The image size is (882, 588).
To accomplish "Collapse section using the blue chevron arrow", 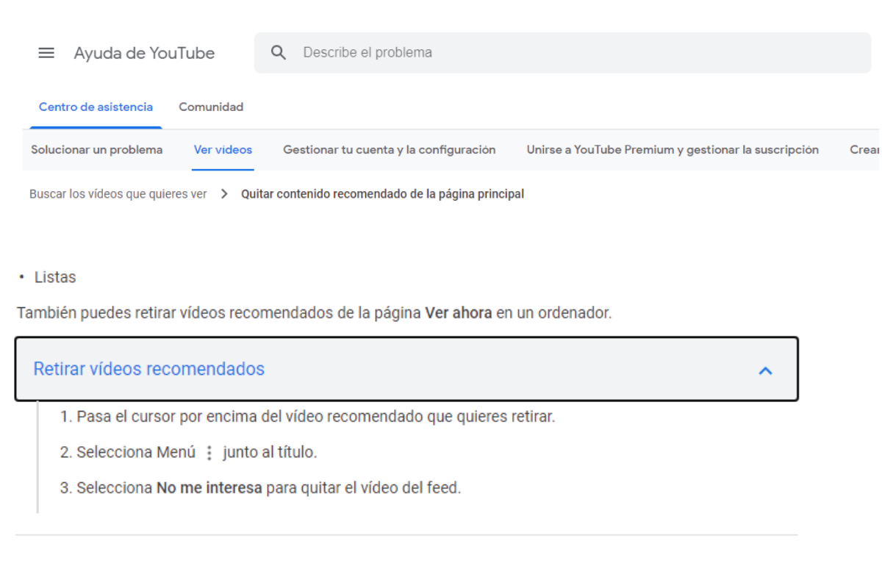I will (765, 370).
